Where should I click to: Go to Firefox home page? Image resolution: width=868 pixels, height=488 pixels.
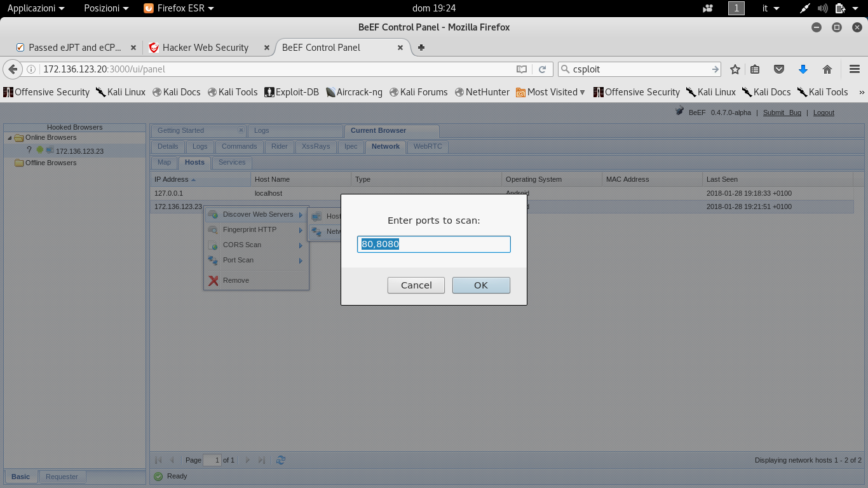tap(827, 69)
